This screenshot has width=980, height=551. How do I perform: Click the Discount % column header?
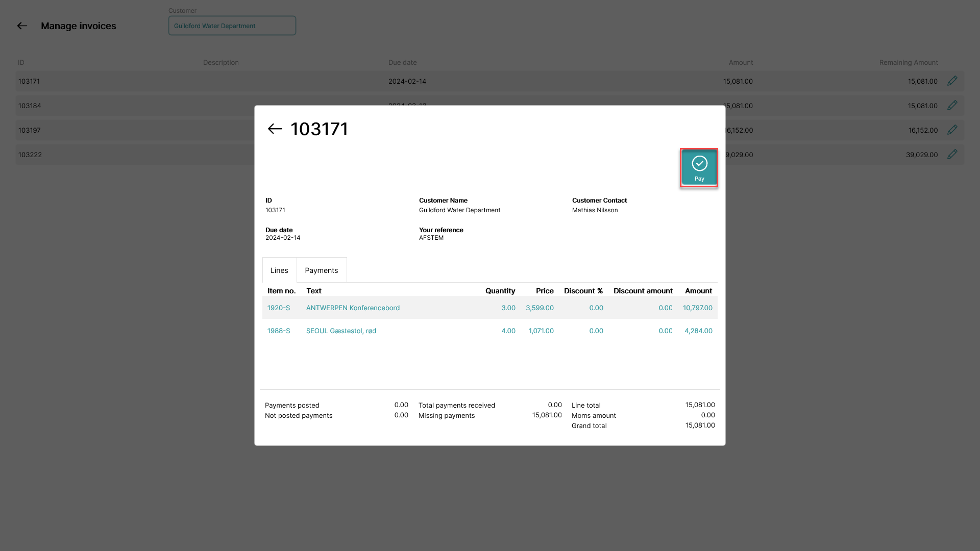coord(583,291)
